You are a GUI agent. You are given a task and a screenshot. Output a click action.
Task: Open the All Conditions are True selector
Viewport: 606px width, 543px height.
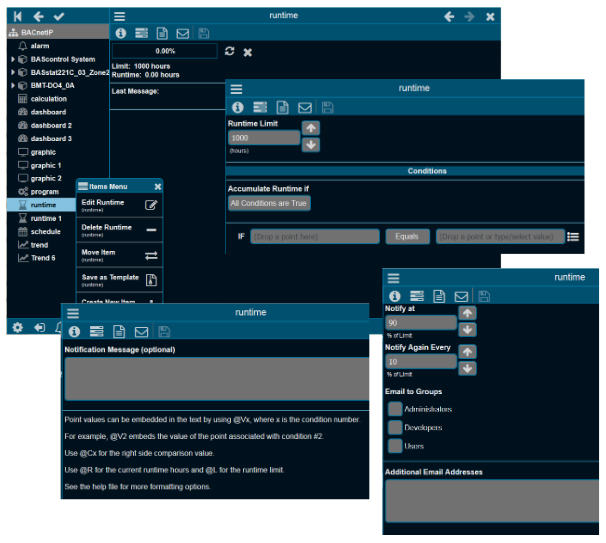tap(269, 203)
